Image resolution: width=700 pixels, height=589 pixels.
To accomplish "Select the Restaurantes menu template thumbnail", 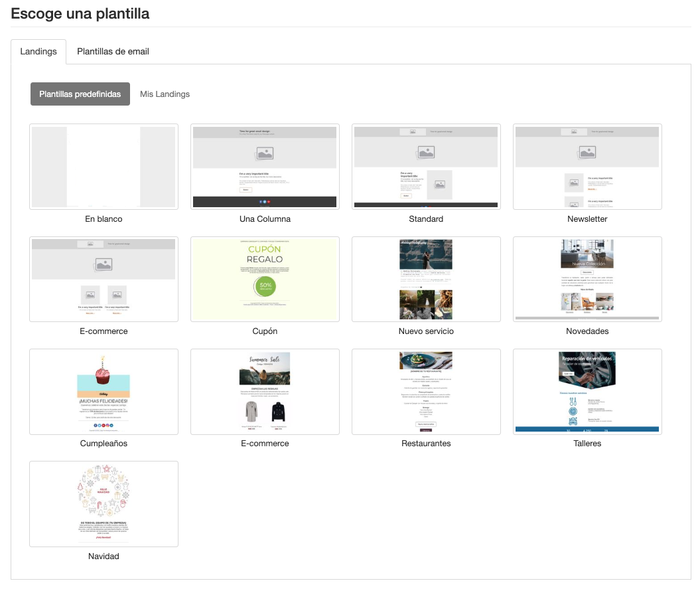I will 426,391.
